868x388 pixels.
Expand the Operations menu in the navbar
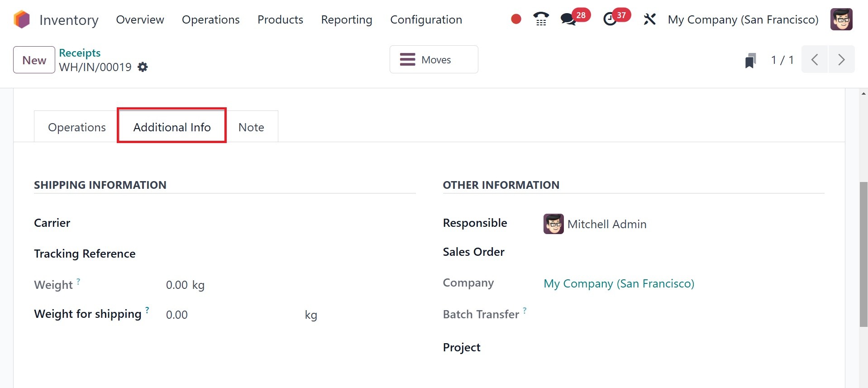click(x=210, y=19)
